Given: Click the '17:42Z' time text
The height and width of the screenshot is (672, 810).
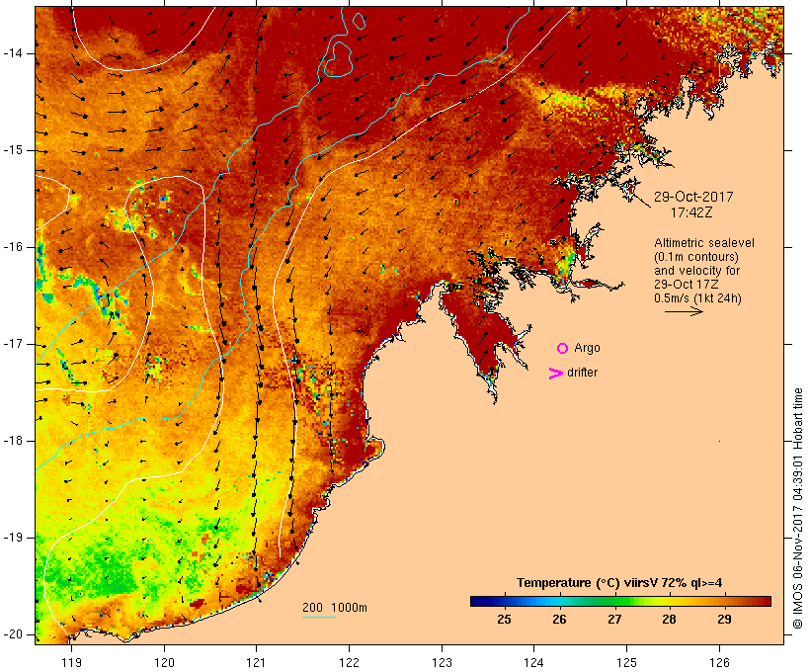Looking at the screenshot, I should 691,212.
